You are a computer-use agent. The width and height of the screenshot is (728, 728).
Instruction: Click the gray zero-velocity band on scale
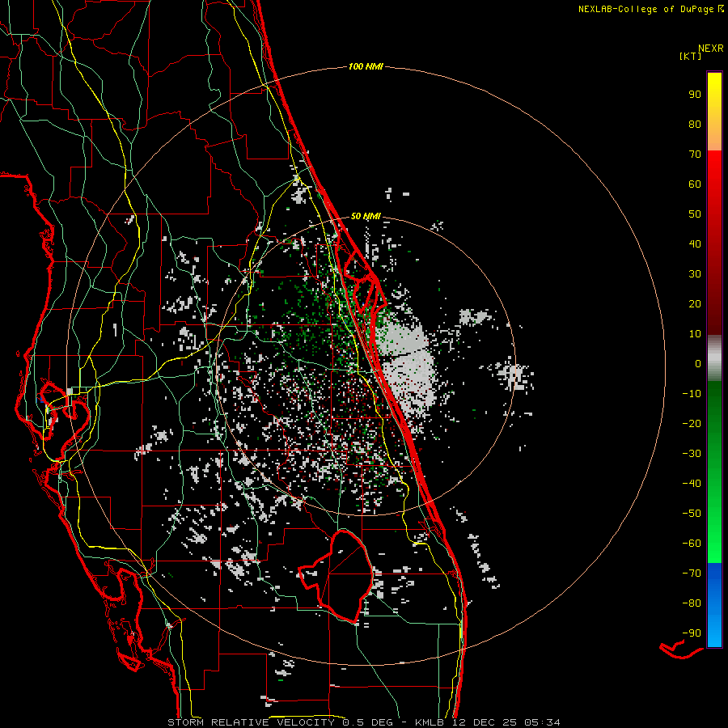point(714,358)
